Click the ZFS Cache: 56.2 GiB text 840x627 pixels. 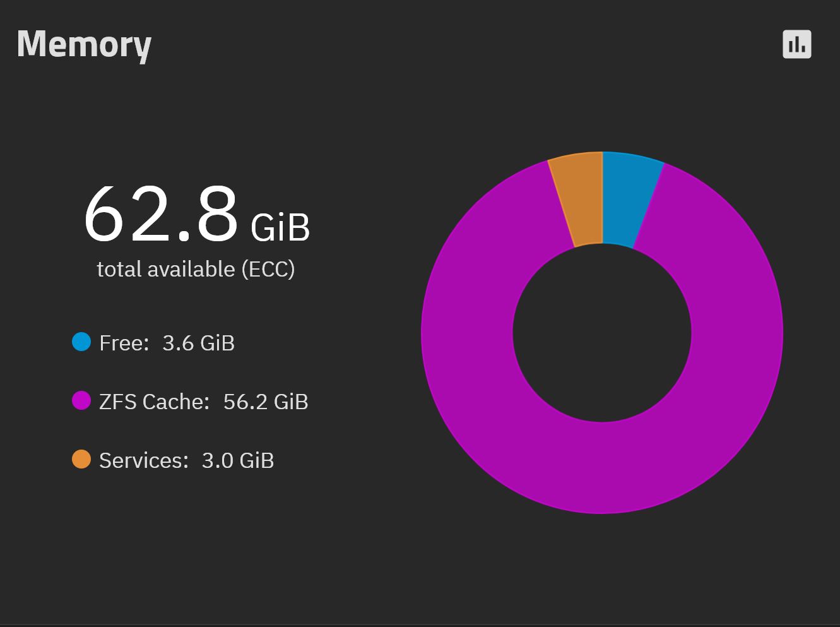tap(203, 402)
